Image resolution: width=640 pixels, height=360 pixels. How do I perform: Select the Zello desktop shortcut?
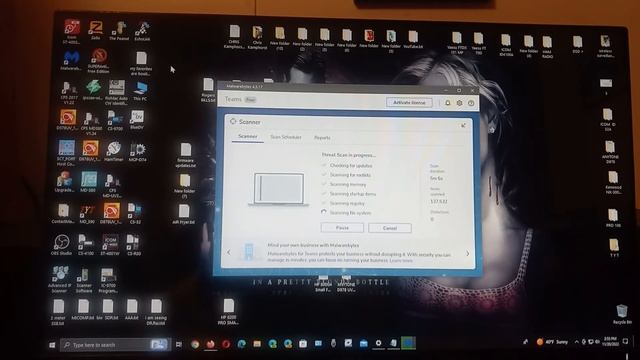pos(96,30)
